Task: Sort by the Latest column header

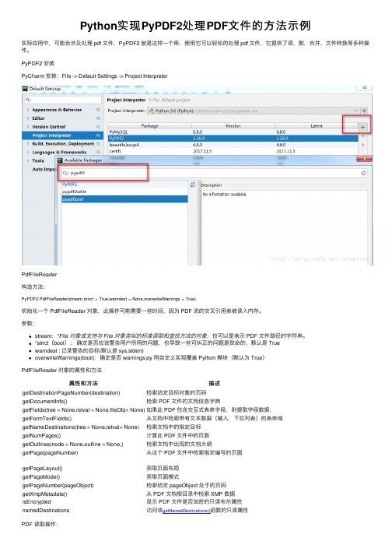Action: click(317, 126)
